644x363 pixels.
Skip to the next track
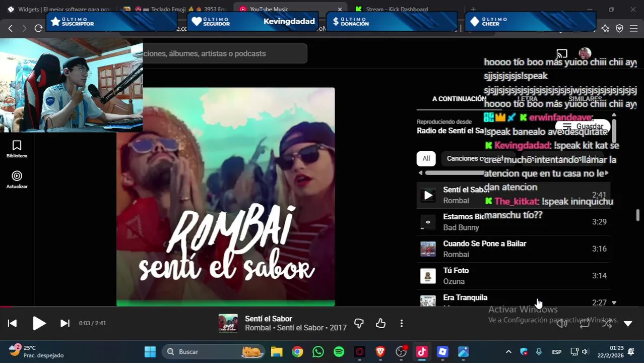(65, 324)
